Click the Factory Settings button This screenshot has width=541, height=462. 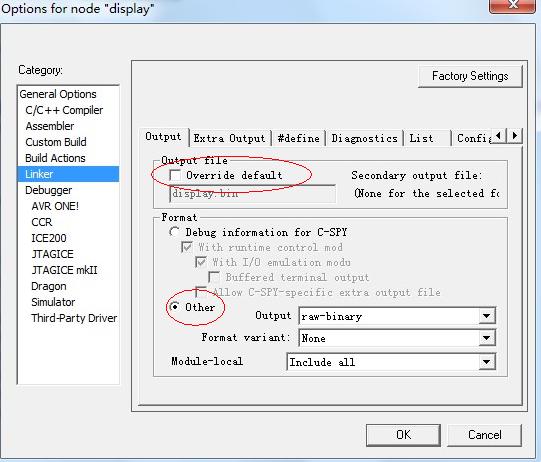click(470, 76)
